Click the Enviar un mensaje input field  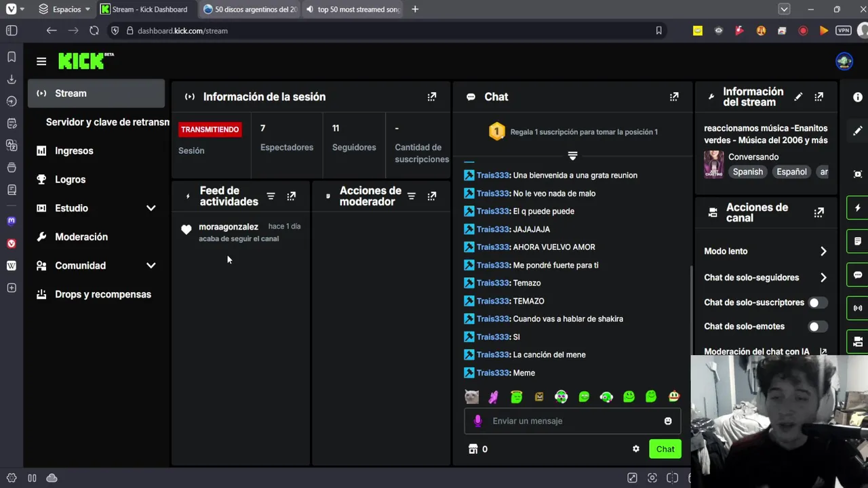point(572,421)
